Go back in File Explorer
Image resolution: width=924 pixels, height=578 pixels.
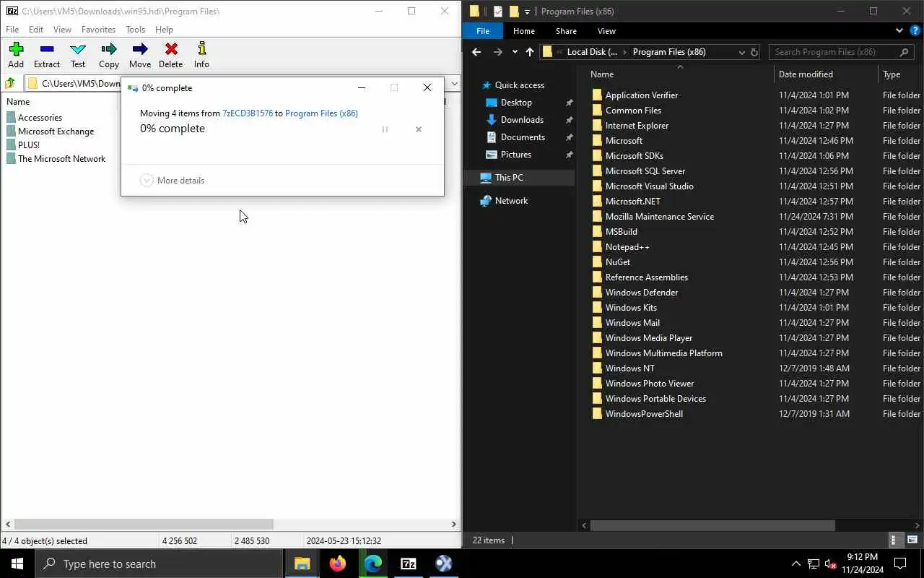476,52
